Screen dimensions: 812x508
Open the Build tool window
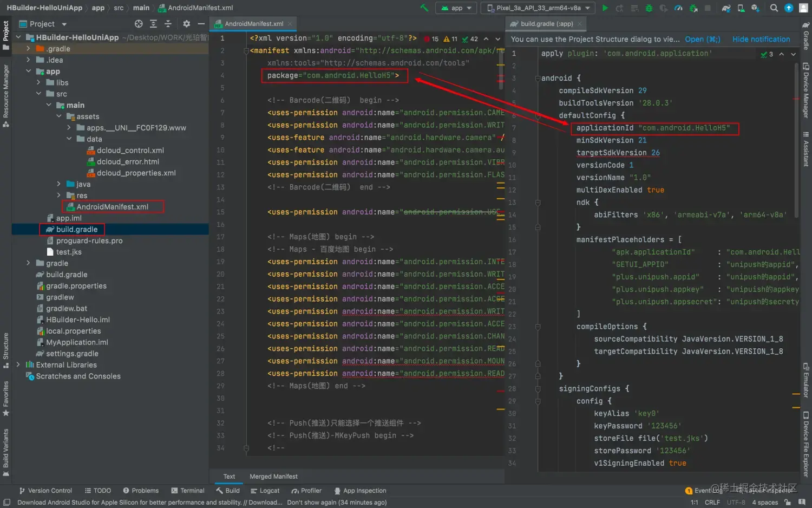tap(228, 491)
